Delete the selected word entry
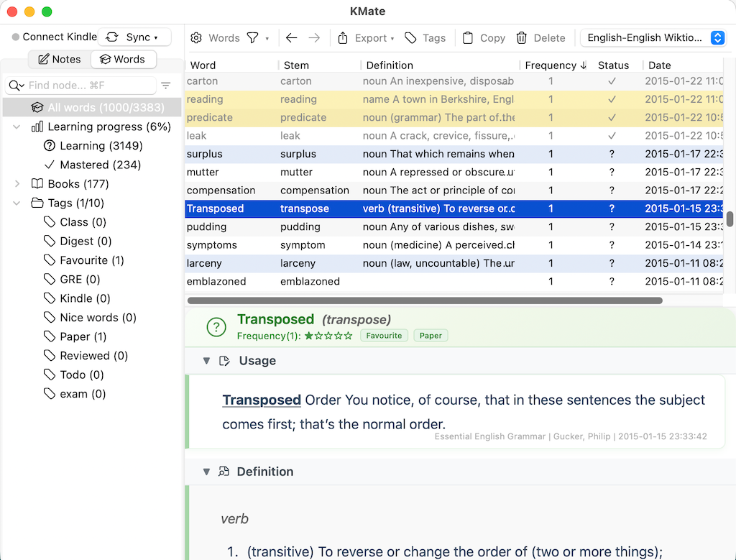 540,38
